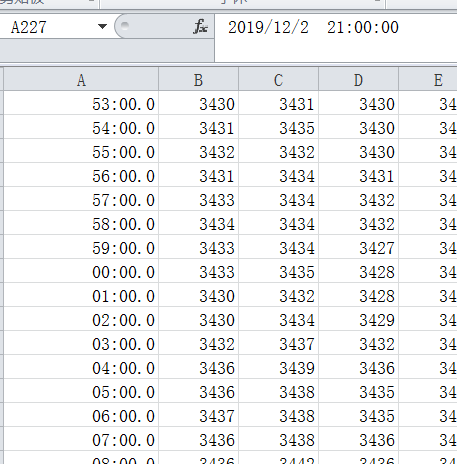Select cell with time 04:00.0
The image size is (457, 464).
[x=81, y=367]
